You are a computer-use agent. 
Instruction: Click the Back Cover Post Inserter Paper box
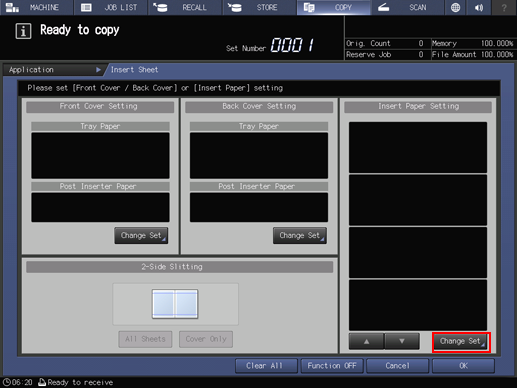[x=259, y=207]
